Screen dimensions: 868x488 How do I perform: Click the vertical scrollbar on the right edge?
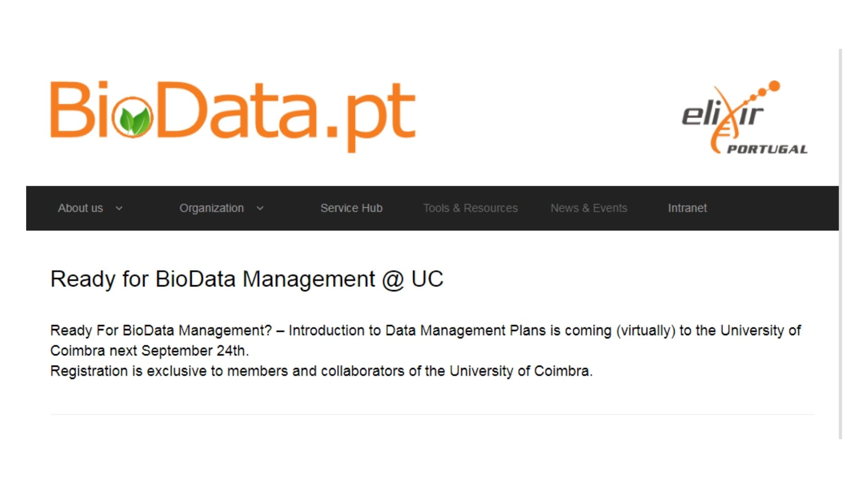tap(840, 244)
